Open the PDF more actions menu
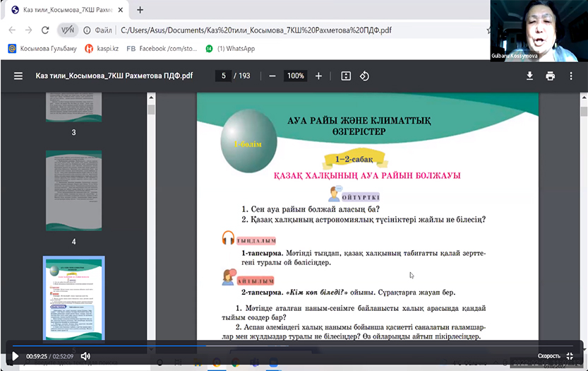 point(571,76)
